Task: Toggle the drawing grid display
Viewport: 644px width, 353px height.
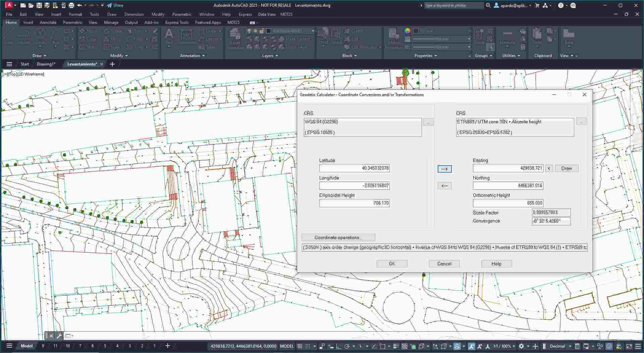Action: [x=300, y=346]
